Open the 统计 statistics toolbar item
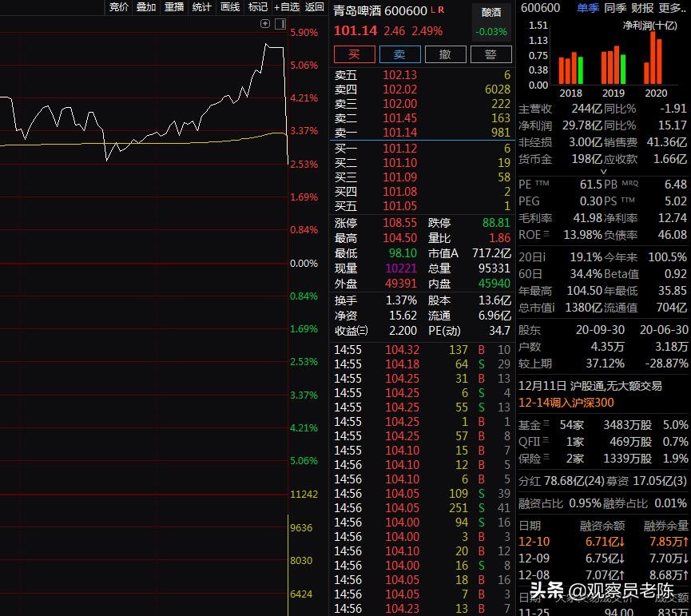Screen dimensions: 691x616 coord(201,6)
